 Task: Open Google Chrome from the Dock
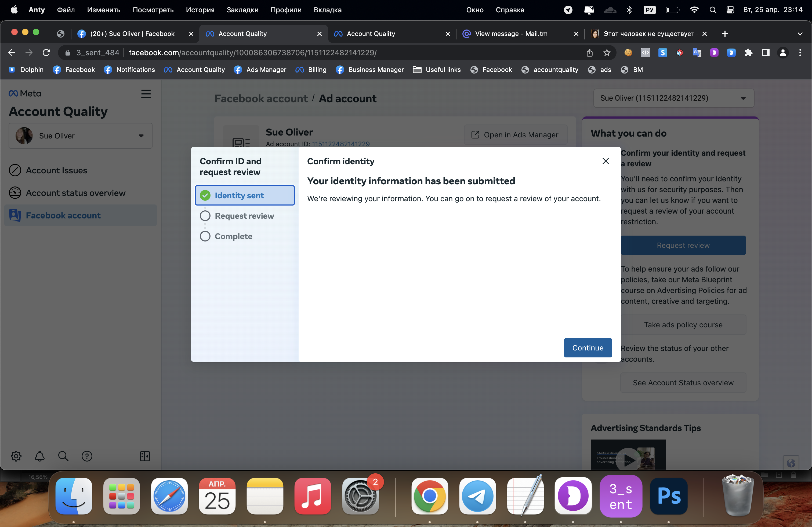[430, 496]
